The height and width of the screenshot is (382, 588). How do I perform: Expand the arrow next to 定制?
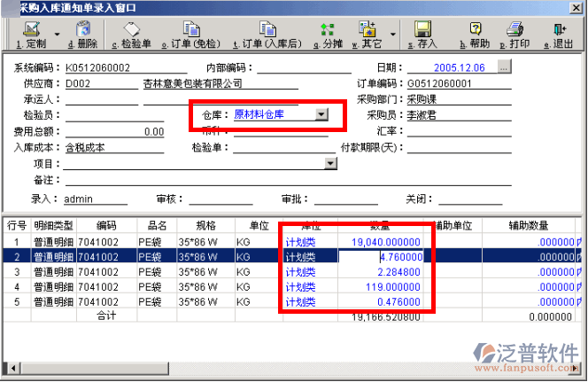click(58, 35)
